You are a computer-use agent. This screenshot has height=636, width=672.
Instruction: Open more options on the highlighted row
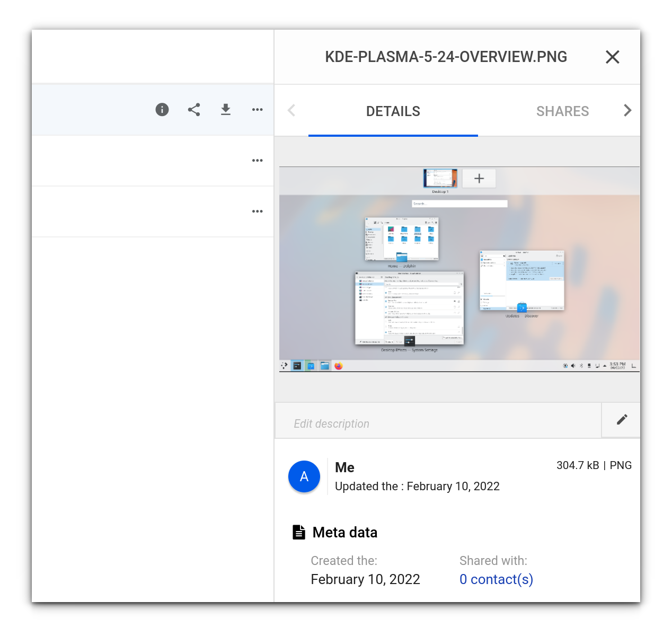point(258,110)
